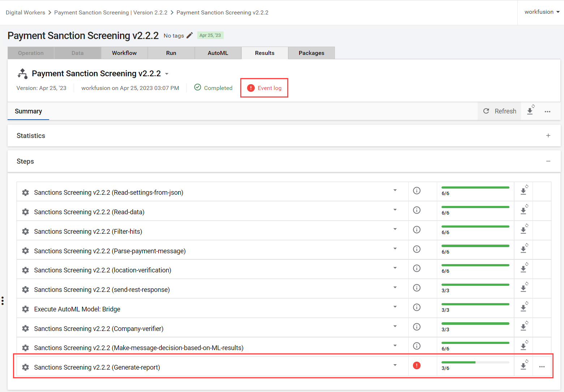Image resolution: width=564 pixels, height=392 pixels.
Task: Open info icon for Filter-hits step
Action: pyautogui.click(x=417, y=230)
